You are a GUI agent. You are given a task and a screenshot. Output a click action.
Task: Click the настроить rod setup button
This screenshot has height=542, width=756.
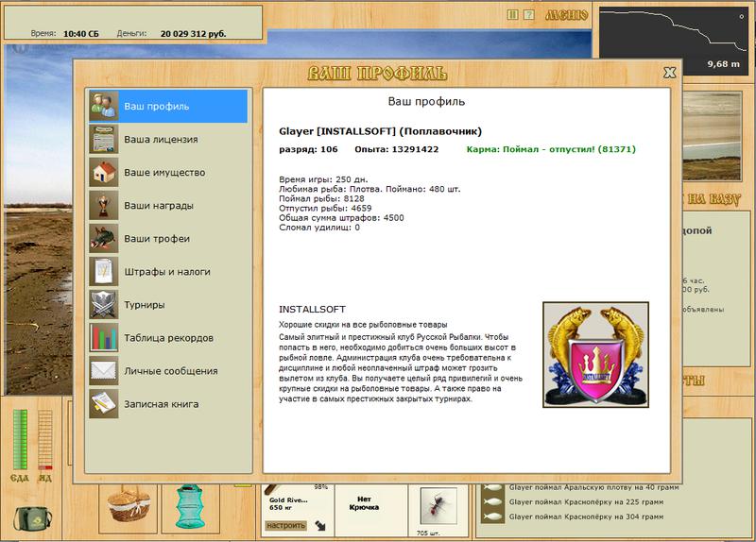pos(286,525)
